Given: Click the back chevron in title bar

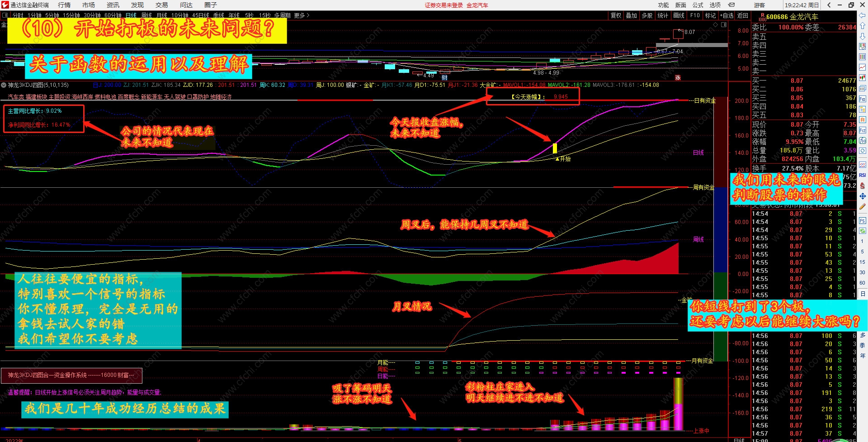Looking at the screenshot, I should pos(829,5).
